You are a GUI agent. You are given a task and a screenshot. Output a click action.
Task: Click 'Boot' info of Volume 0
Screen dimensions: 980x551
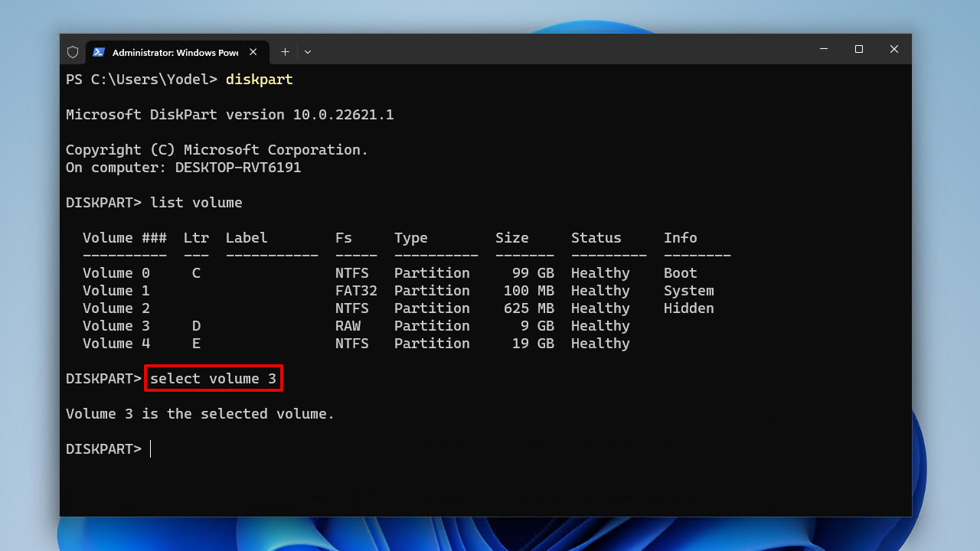(x=680, y=273)
